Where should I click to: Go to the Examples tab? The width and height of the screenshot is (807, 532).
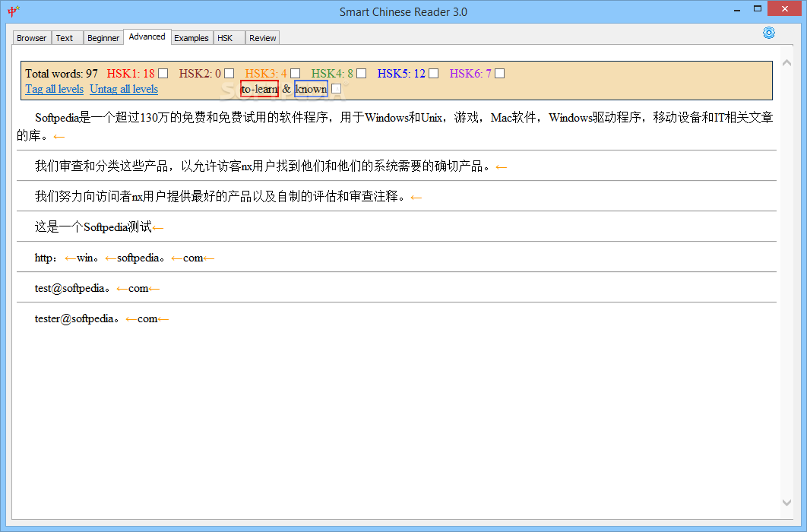click(191, 38)
